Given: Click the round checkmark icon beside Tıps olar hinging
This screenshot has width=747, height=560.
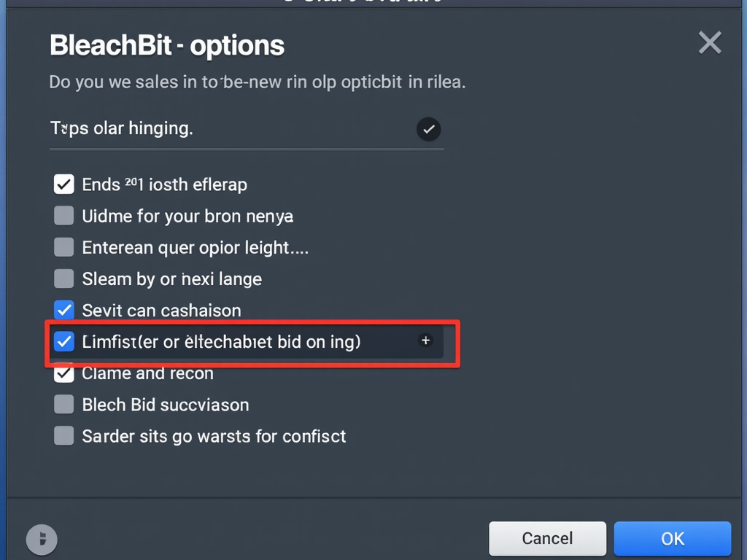Looking at the screenshot, I should pyautogui.click(x=429, y=129).
